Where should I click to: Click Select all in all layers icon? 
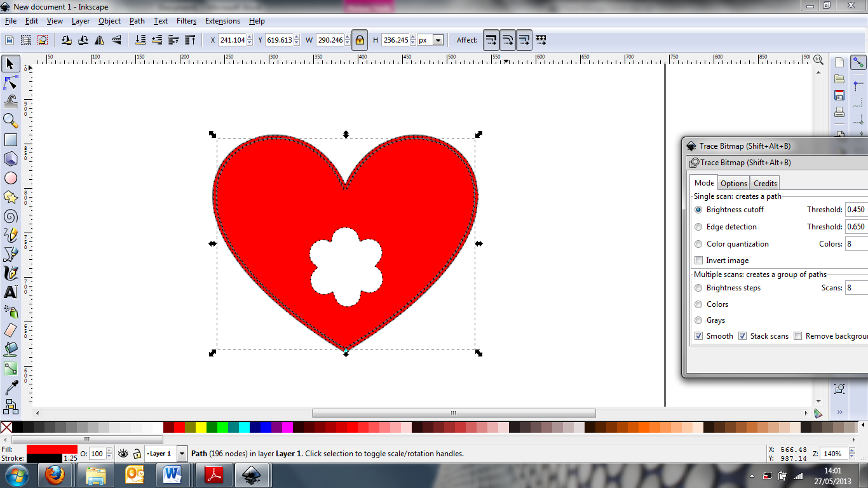coord(26,40)
